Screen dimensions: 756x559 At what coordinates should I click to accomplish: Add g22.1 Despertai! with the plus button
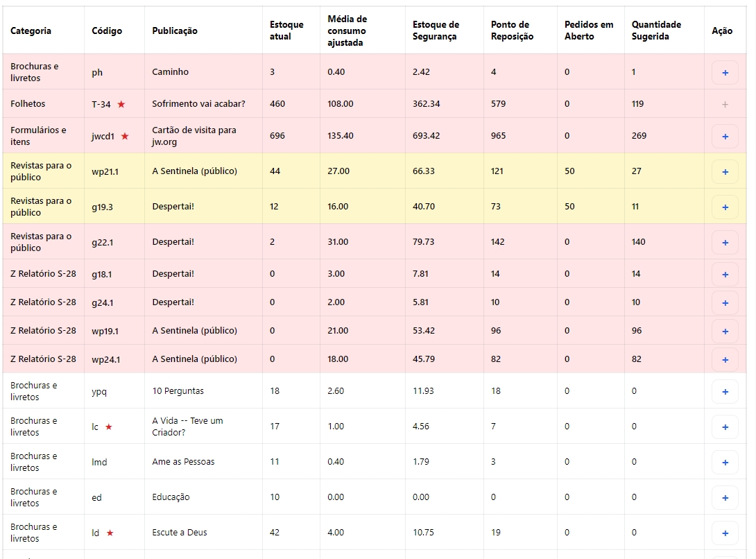(725, 243)
